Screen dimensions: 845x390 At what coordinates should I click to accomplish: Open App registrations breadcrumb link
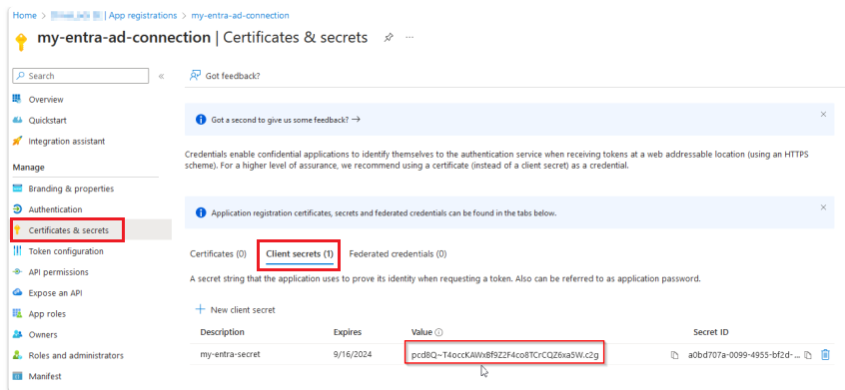pyautogui.click(x=143, y=16)
